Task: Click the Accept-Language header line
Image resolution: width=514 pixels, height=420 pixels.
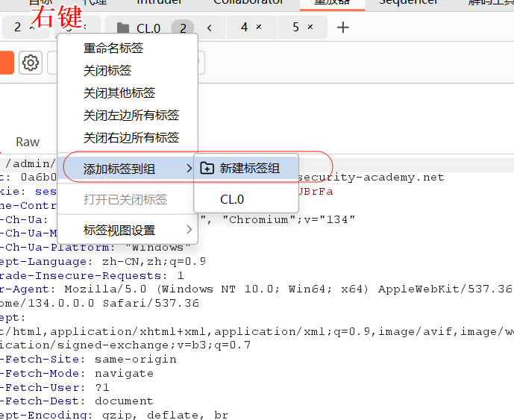Action: coord(103,262)
